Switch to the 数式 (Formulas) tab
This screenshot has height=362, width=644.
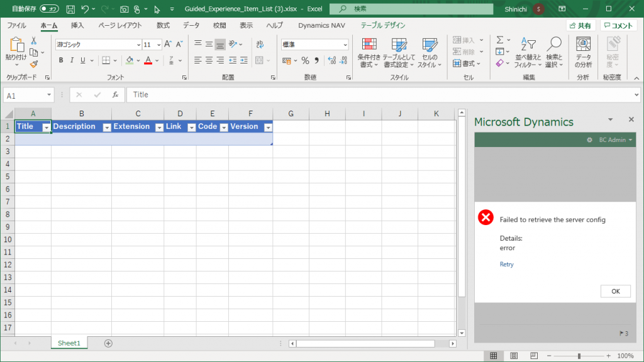click(x=163, y=25)
